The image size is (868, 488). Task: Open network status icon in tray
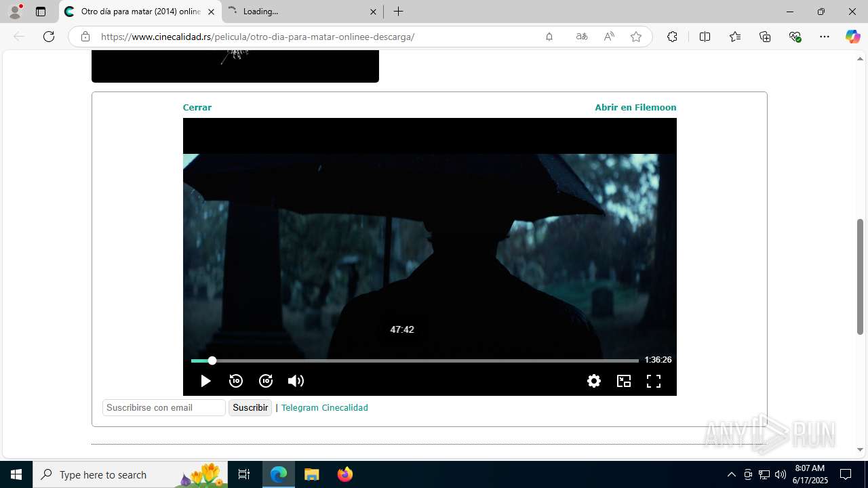764,474
